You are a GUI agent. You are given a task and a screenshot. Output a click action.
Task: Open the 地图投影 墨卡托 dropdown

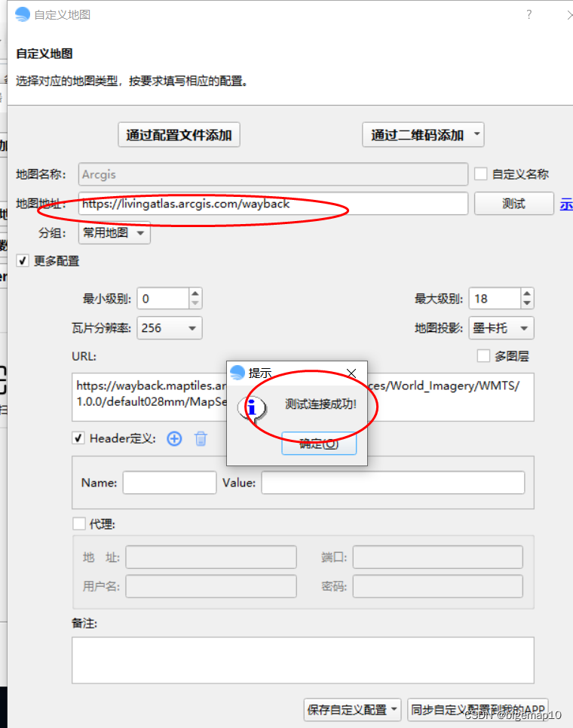coord(501,327)
